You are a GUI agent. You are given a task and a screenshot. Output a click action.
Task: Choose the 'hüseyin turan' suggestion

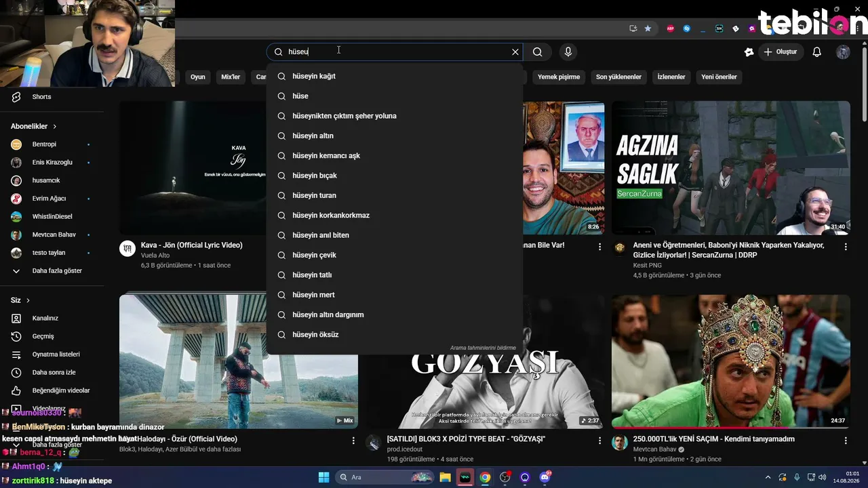coord(395,195)
